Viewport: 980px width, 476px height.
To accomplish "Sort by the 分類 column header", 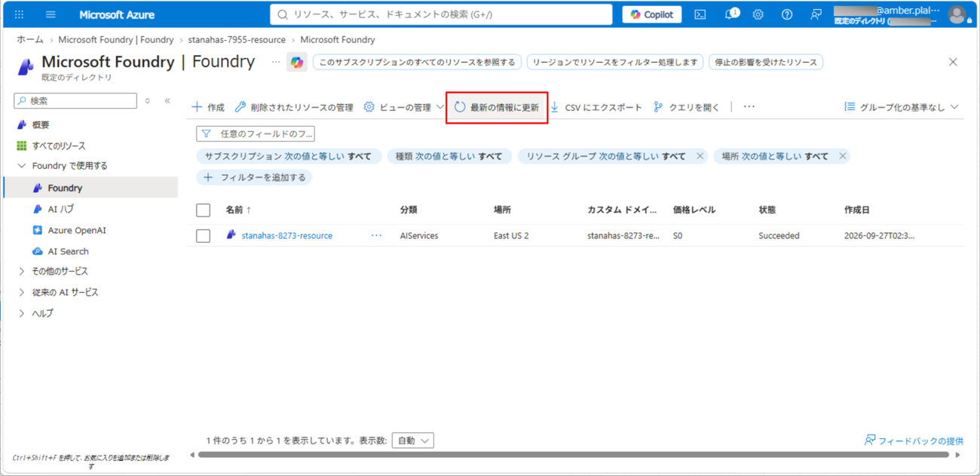I will 409,210.
